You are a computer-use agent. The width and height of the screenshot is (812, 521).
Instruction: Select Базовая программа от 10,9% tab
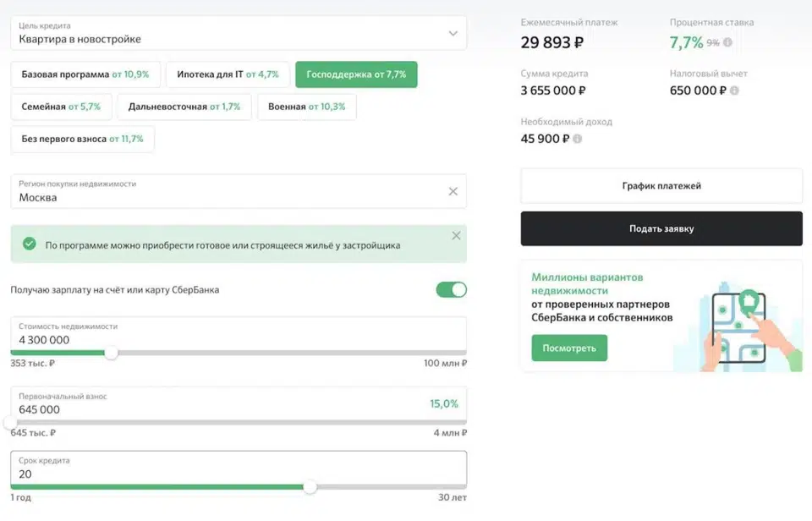85,74
